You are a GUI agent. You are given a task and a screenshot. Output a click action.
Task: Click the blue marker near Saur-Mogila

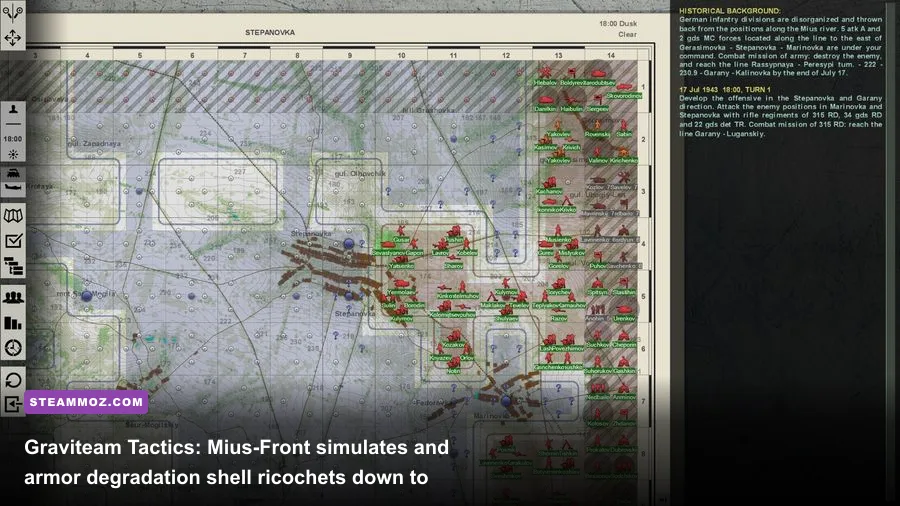tap(87, 296)
